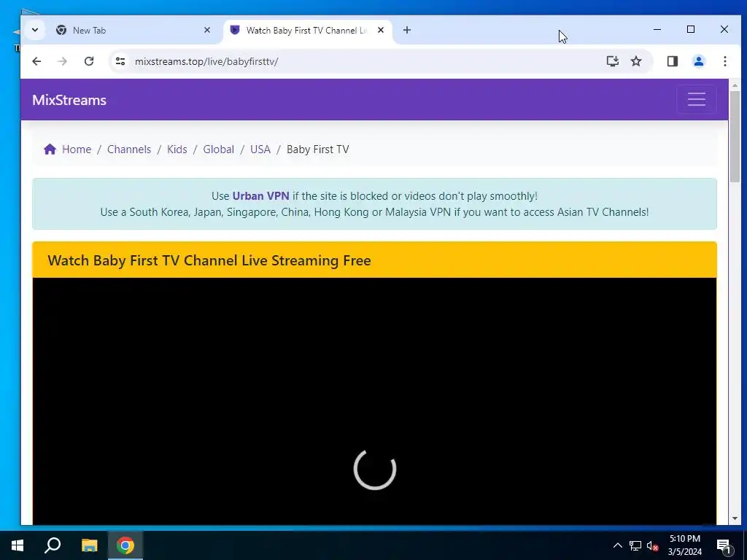Open Channels breadcrumb link

(x=129, y=149)
